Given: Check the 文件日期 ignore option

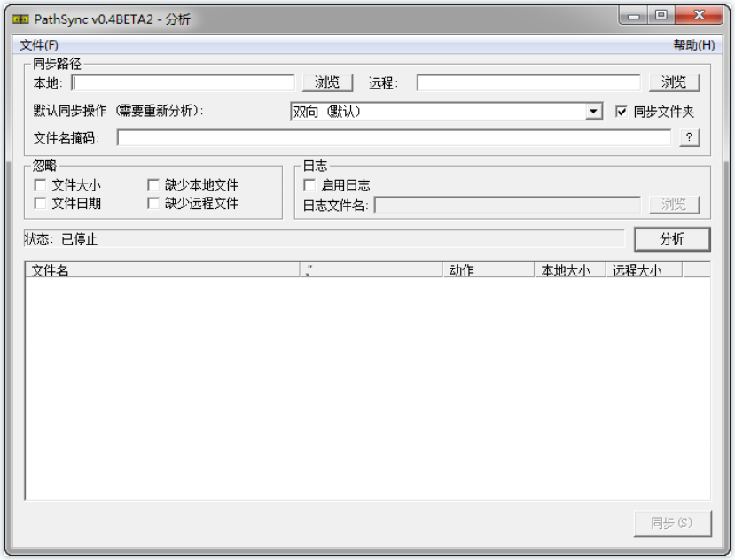Looking at the screenshot, I should coord(40,203).
